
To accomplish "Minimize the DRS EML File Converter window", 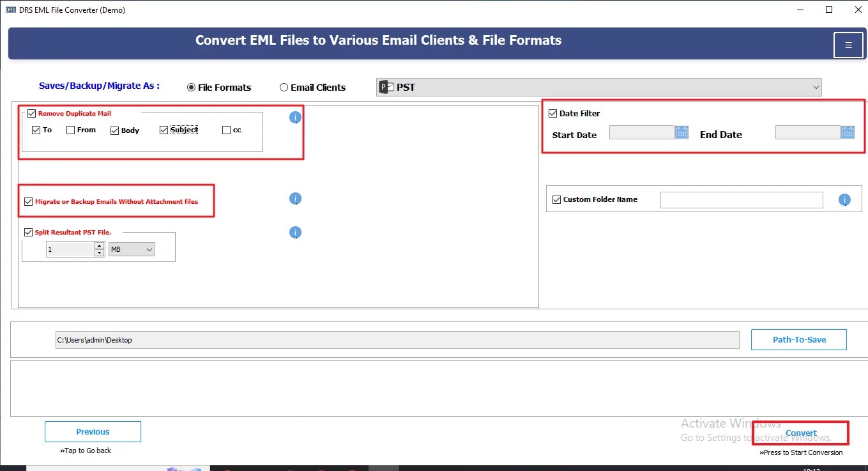I will (802, 10).
